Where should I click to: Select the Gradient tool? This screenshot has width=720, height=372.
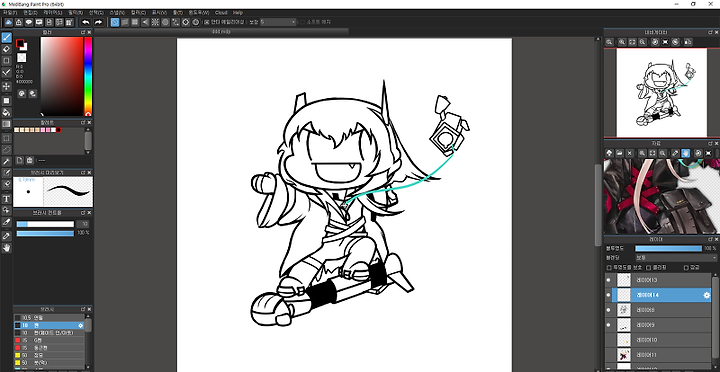coord(6,124)
